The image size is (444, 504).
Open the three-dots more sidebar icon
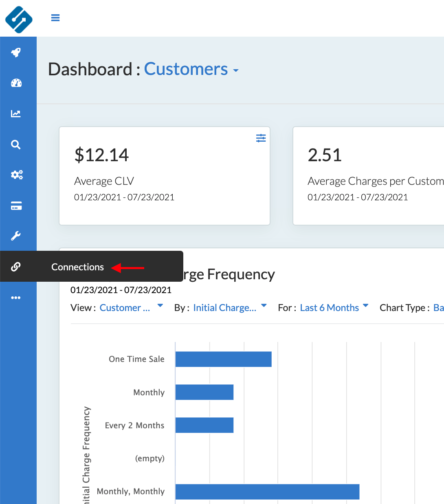pos(16,298)
